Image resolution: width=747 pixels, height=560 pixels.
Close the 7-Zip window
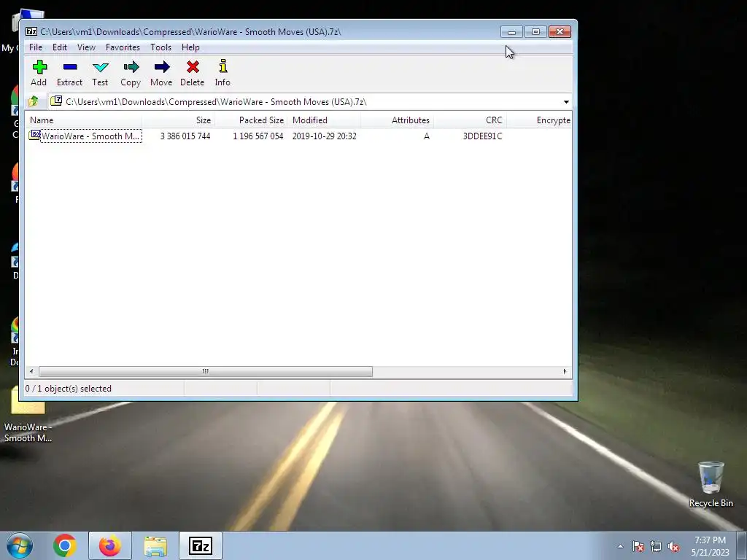pyautogui.click(x=560, y=32)
